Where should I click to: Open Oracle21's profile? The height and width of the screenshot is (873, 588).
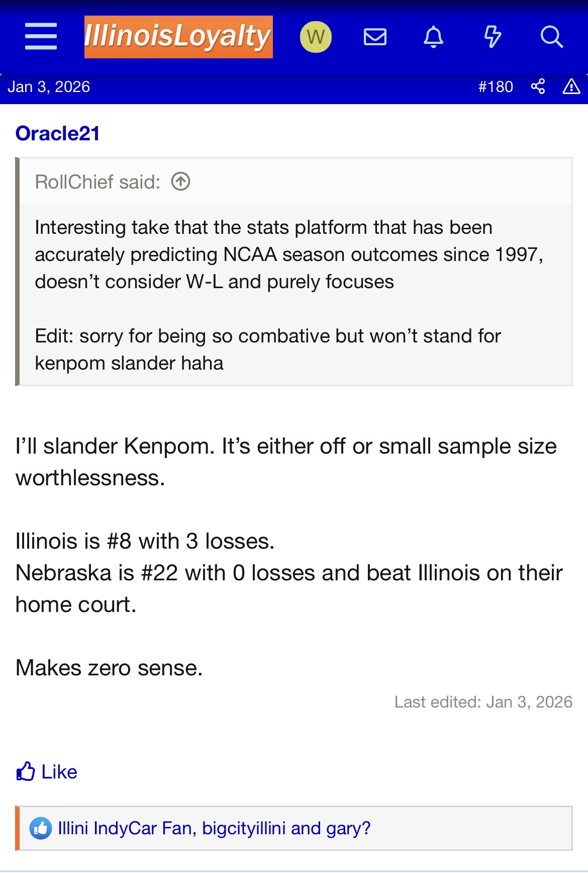[57, 133]
